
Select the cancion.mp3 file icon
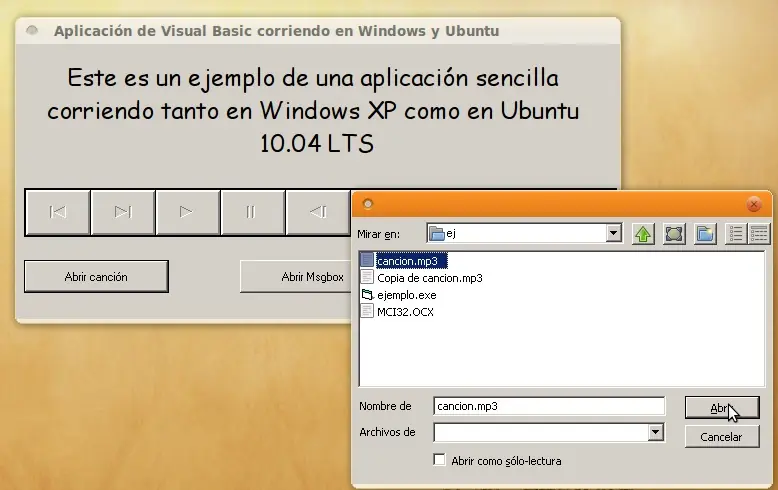click(367, 260)
